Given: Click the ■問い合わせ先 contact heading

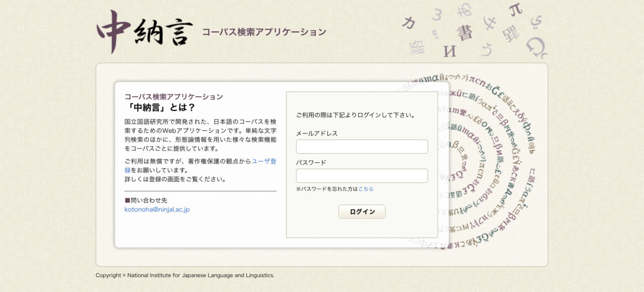Looking at the screenshot, I should tap(146, 200).
